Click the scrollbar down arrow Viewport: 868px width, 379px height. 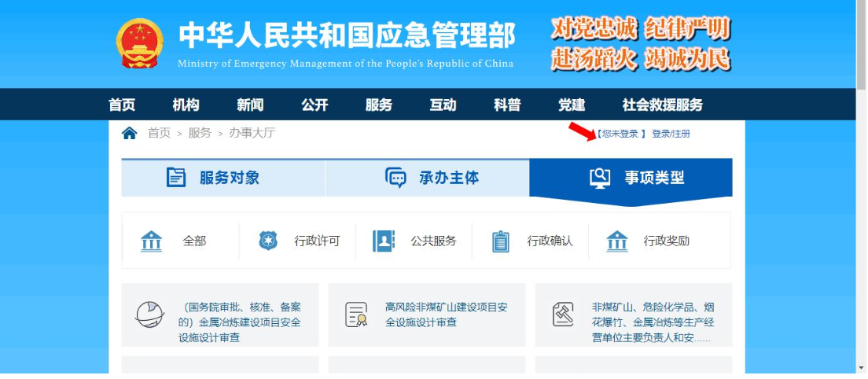tap(861, 367)
